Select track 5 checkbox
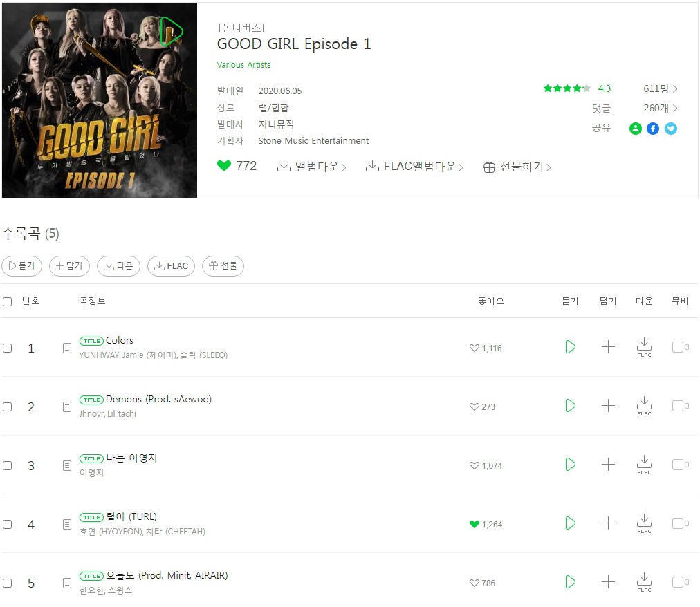 7,583
